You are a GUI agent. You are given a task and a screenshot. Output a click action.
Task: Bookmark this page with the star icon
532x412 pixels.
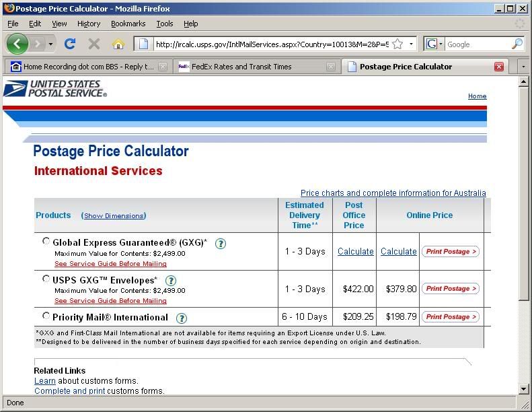click(x=397, y=44)
